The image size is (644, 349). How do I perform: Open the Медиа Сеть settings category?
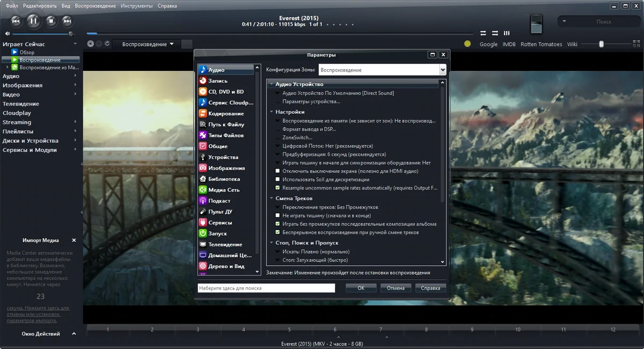click(x=226, y=190)
